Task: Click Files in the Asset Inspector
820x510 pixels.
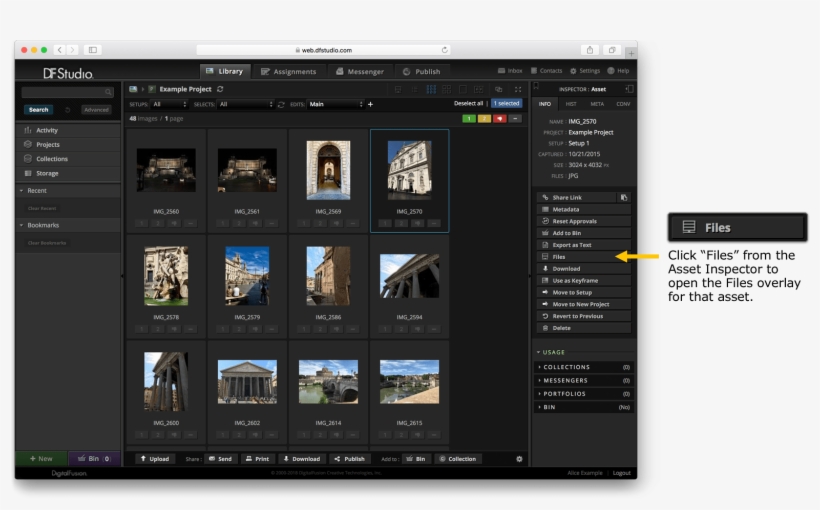Action: [584, 257]
